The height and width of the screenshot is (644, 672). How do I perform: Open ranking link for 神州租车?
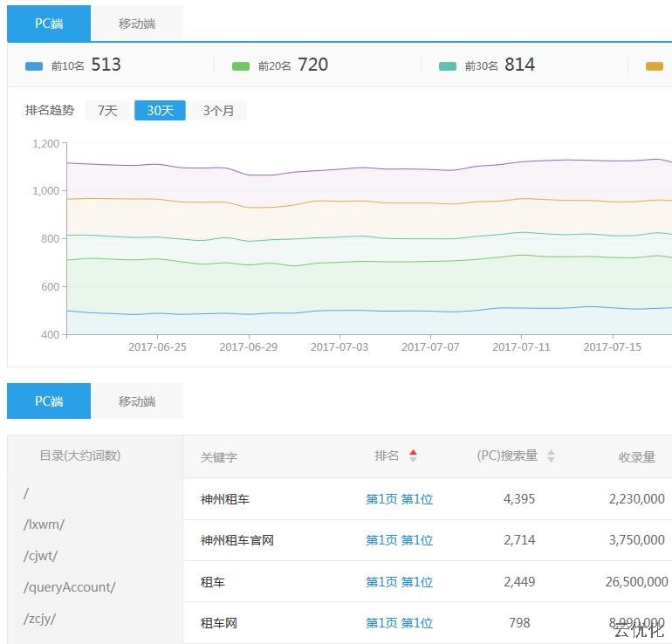click(399, 499)
